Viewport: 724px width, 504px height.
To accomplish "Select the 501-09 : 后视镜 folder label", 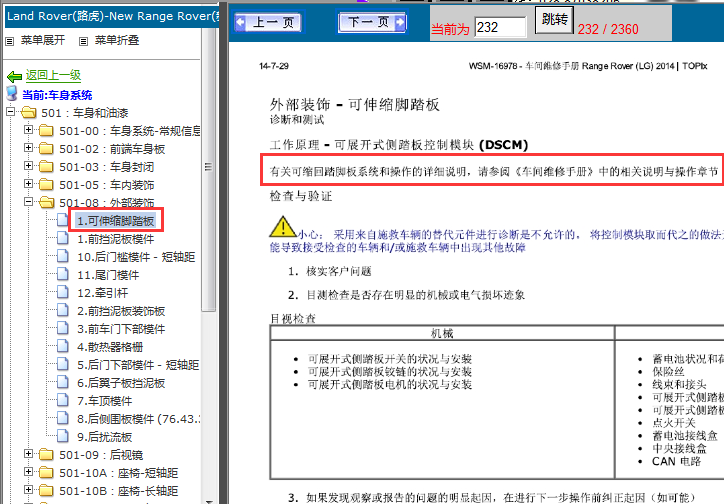I will (101, 455).
